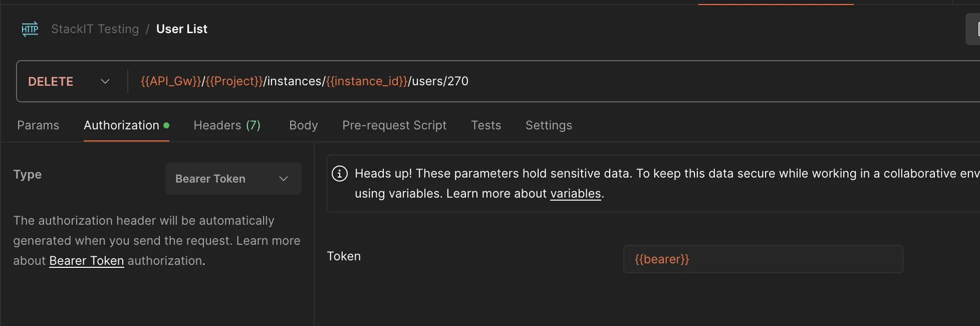Open the Headers (7) tab
980x326 pixels.
pyautogui.click(x=227, y=125)
